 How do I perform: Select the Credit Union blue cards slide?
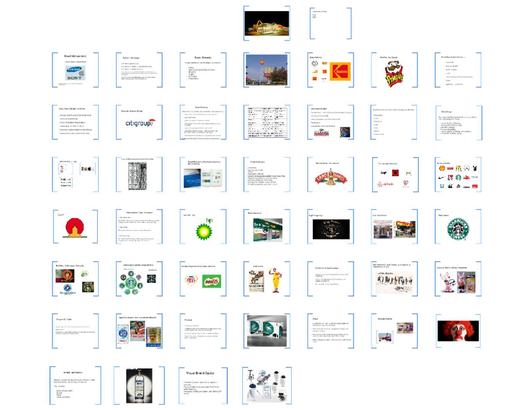pyautogui.click(x=203, y=175)
